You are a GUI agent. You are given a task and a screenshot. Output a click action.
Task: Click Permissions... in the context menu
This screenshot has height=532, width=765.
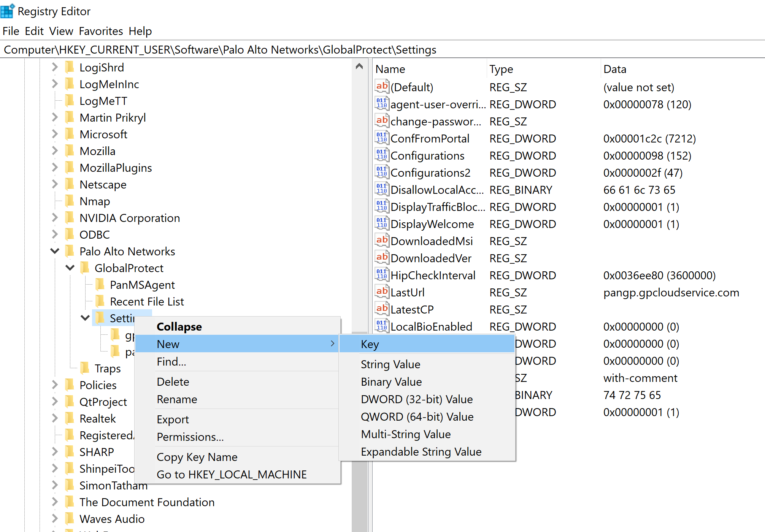tap(190, 437)
